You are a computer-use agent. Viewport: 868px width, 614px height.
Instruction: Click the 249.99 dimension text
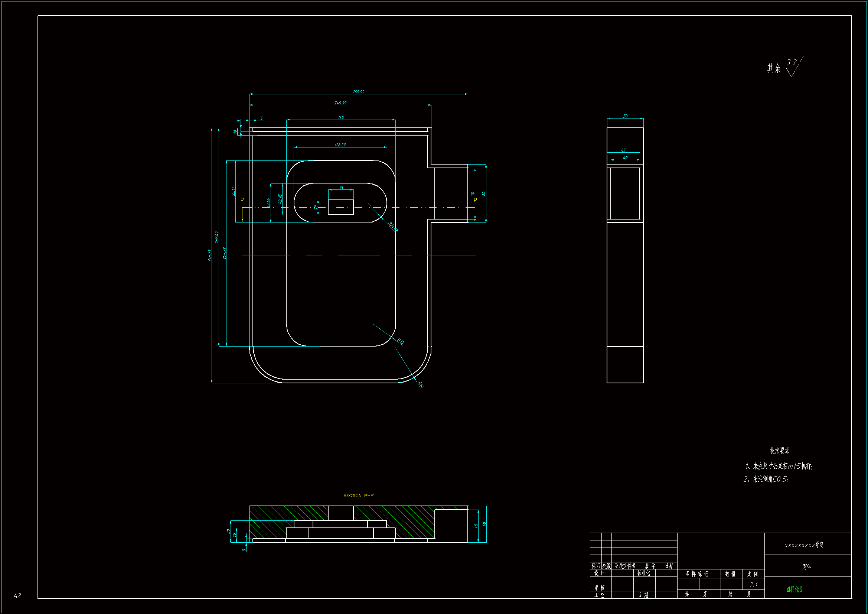pos(340,103)
